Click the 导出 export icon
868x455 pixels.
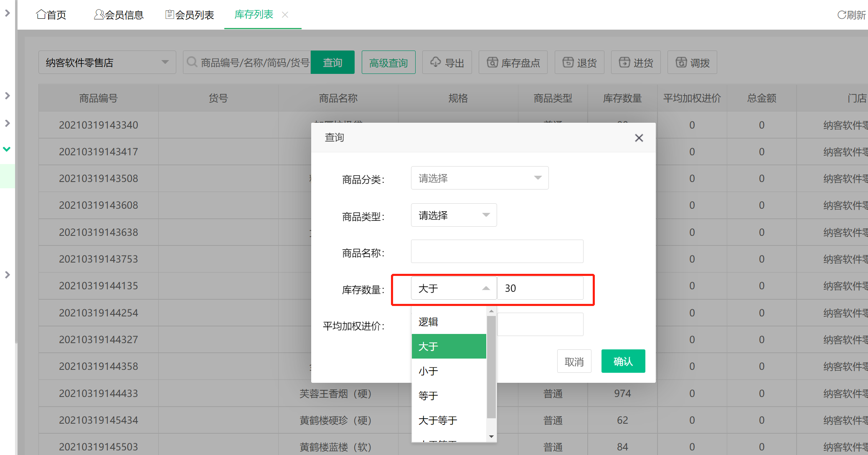pyautogui.click(x=436, y=62)
